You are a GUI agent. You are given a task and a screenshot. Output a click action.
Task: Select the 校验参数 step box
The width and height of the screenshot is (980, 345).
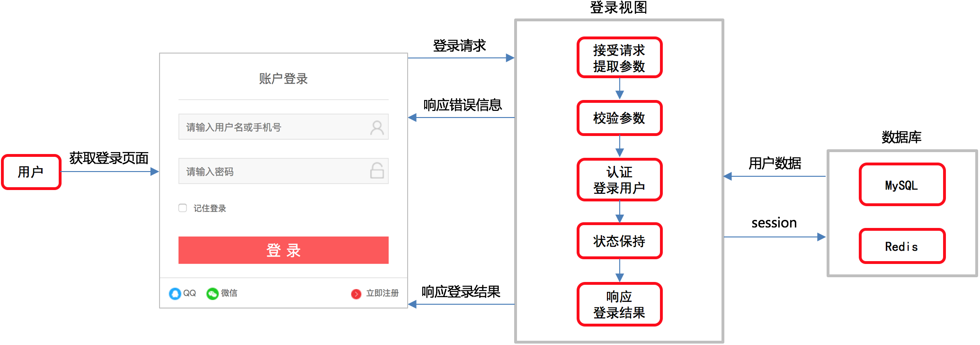(619, 118)
